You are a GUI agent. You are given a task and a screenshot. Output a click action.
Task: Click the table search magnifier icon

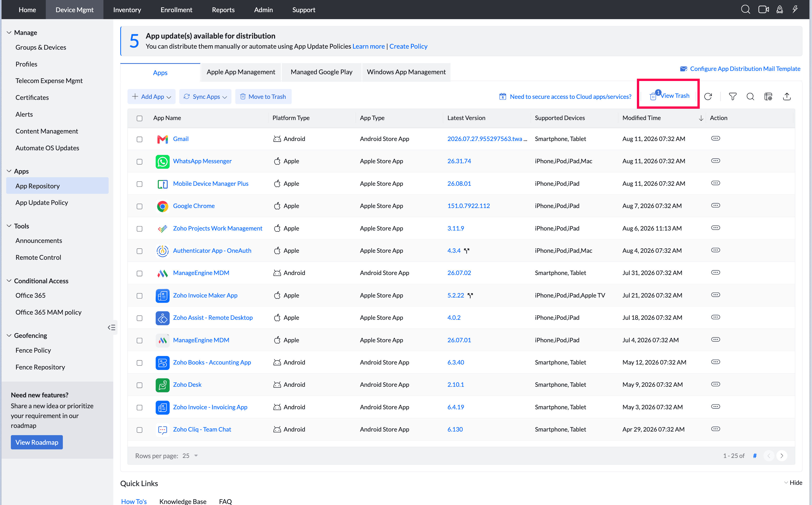coord(750,96)
